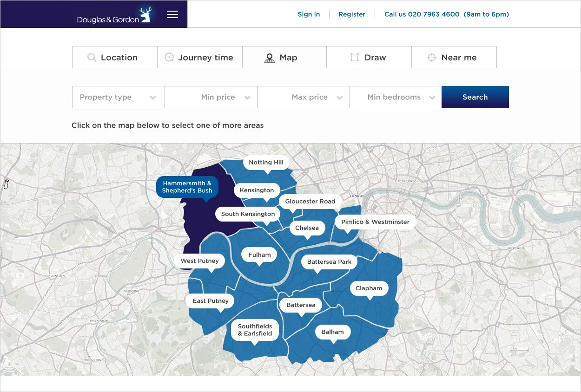Screen dimensions: 581x392
Task: Click the map pin icon on Map tab
Action: click(270, 58)
